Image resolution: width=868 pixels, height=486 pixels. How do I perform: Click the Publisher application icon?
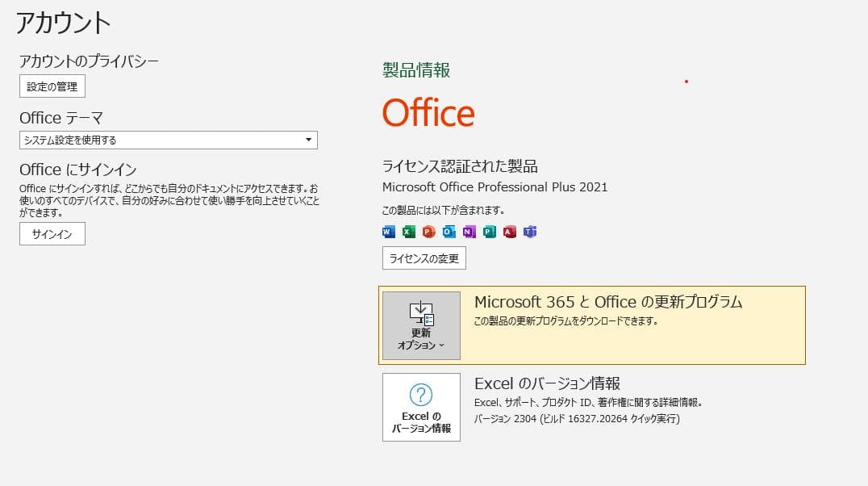(x=490, y=232)
